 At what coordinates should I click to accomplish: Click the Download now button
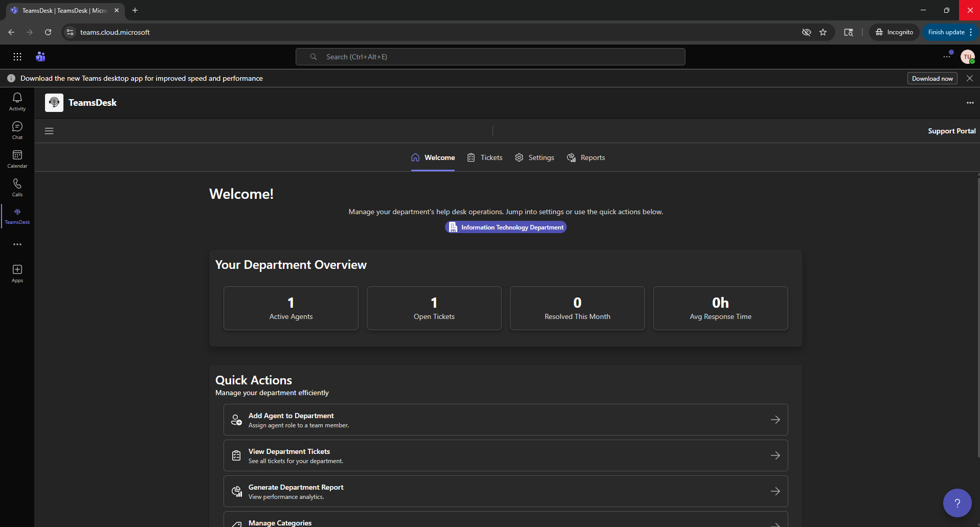[x=932, y=78]
